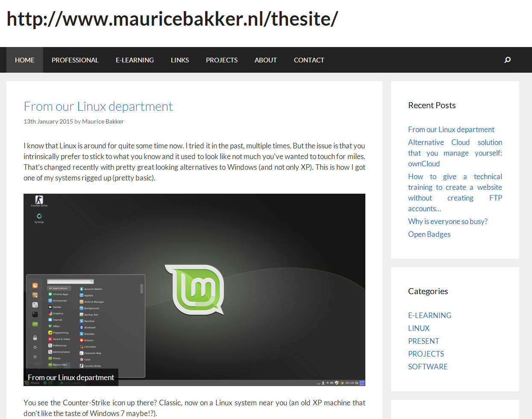Open the PROJECTS category link in sidebar
Screen dimensions: 532x419
click(426, 354)
